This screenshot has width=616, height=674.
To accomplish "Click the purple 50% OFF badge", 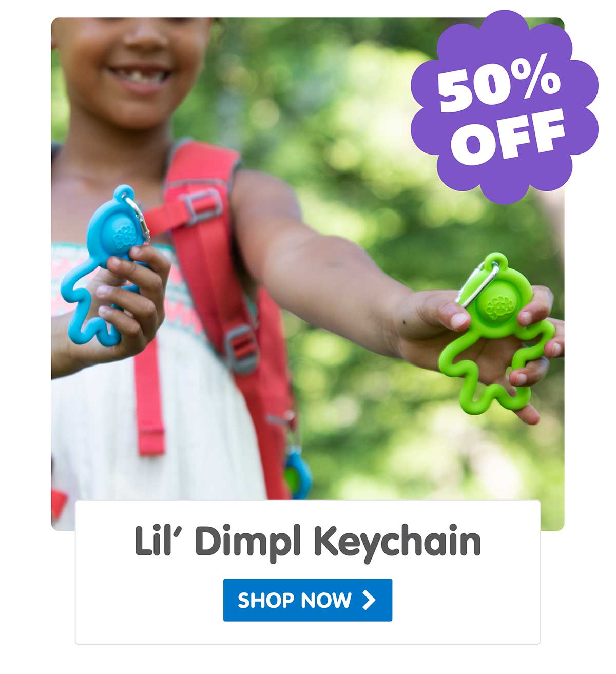I will pos(505,107).
